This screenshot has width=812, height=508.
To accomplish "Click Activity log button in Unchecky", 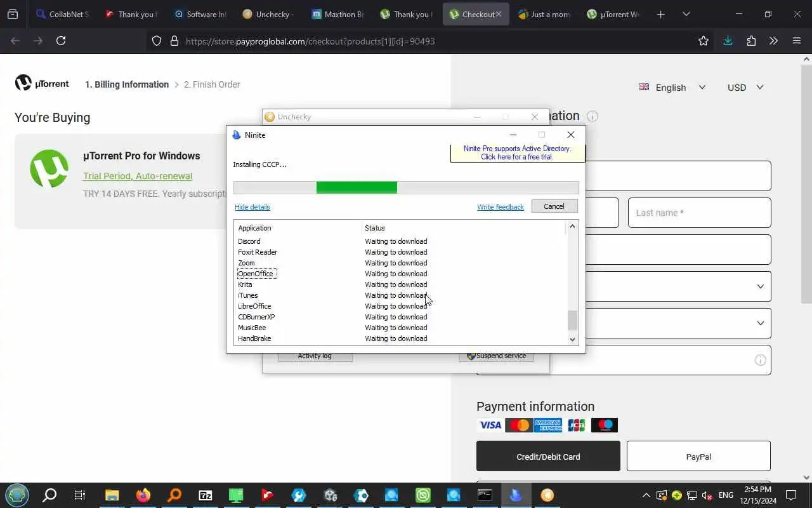I will (x=315, y=356).
